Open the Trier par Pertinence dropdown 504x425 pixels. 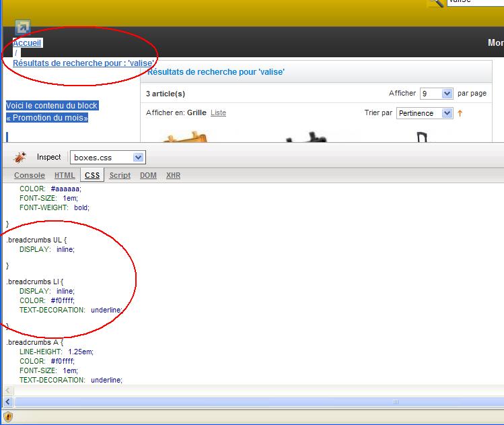click(425, 113)
